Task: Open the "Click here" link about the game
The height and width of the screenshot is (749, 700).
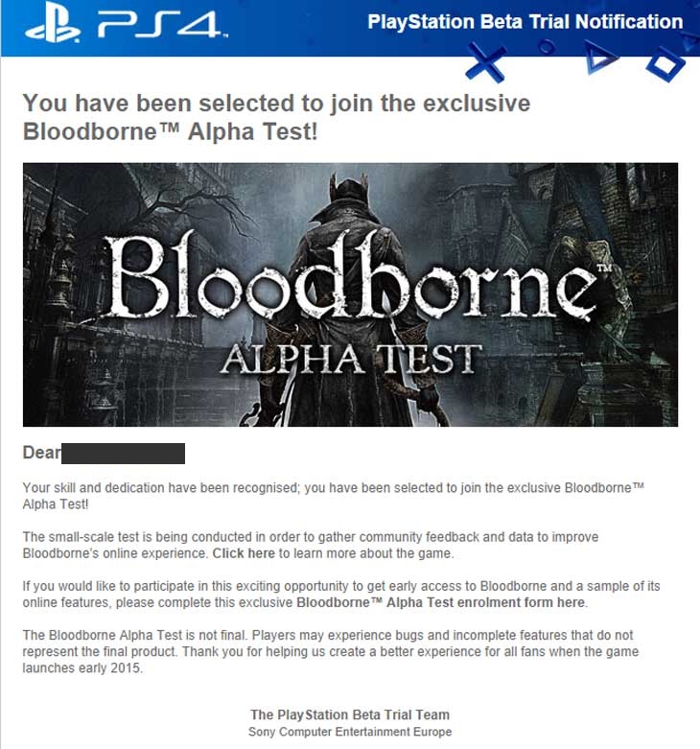Action: click(244, 553)
